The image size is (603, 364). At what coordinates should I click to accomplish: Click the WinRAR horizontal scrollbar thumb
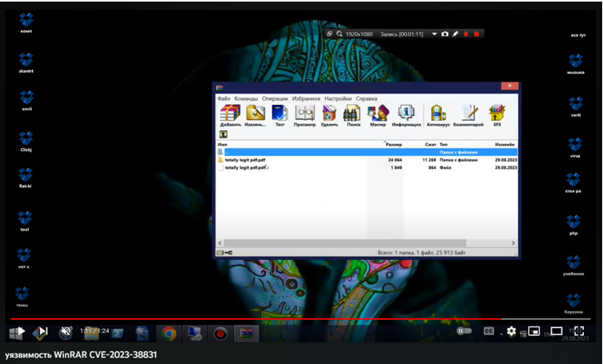345,243
